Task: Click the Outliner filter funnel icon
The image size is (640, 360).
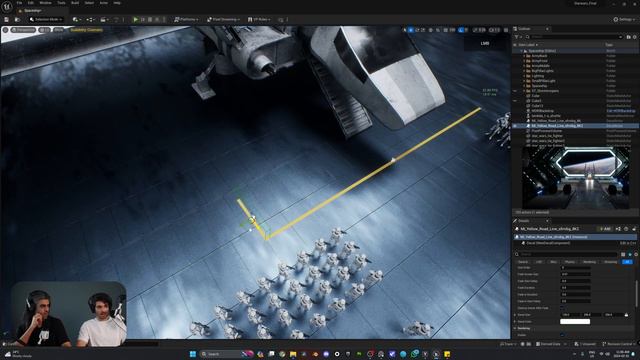Action: pos(517,37)
